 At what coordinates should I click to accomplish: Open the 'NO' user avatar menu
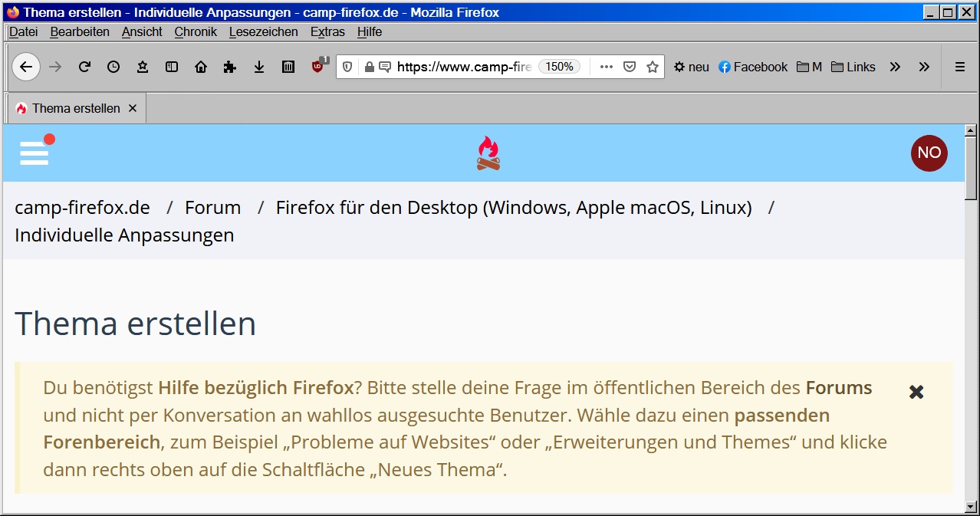click(929, 153)
